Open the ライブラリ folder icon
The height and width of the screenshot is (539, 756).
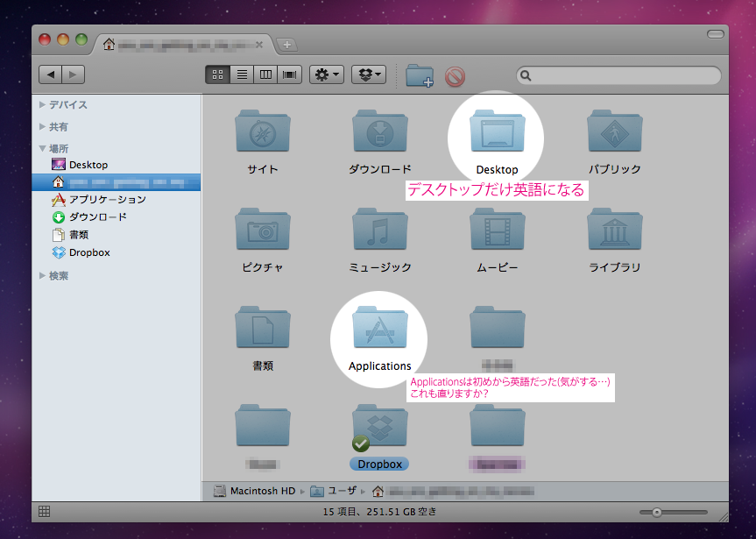[614, 231]
